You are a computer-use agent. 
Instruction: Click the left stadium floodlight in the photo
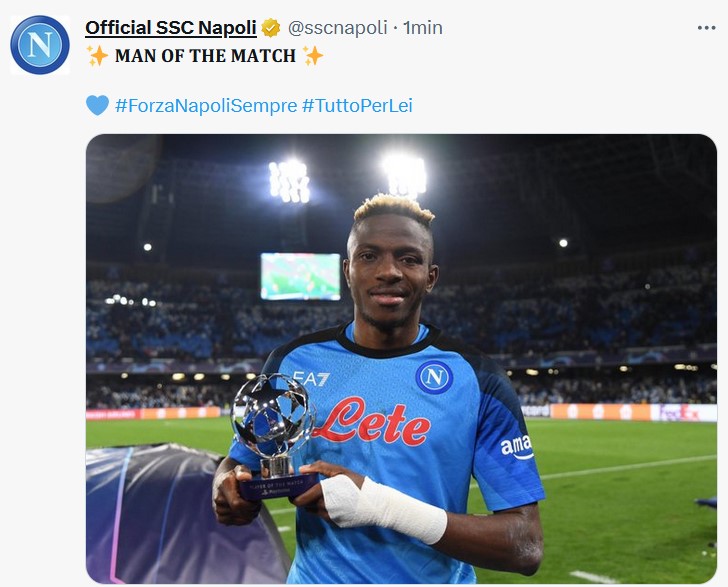[290, 180]
